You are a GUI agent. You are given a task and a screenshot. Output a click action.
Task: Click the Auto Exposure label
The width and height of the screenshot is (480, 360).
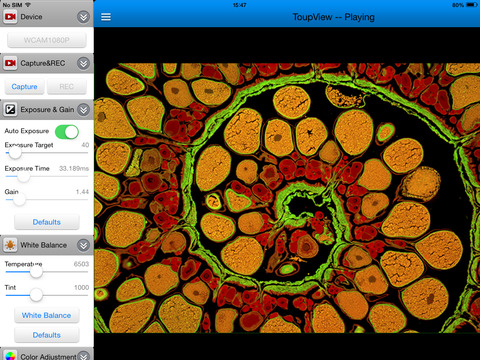(27, 131)
